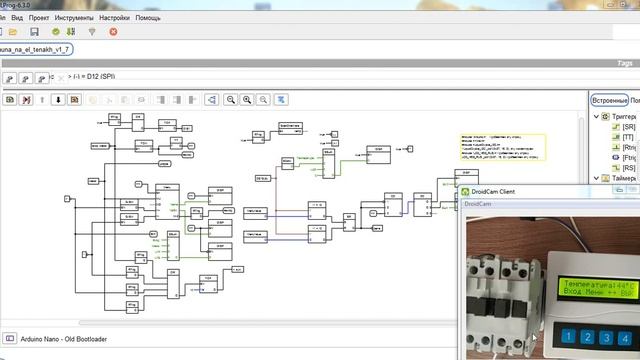Click the red delete board icon
Viewport: 640px width, 360px height.
[26, 100]
